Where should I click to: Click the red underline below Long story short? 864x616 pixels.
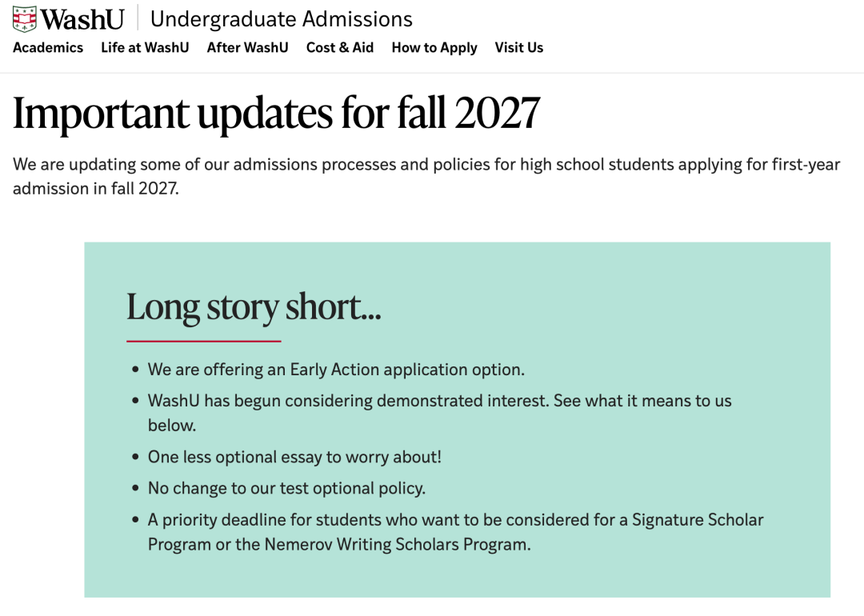(x=204, y=341)
